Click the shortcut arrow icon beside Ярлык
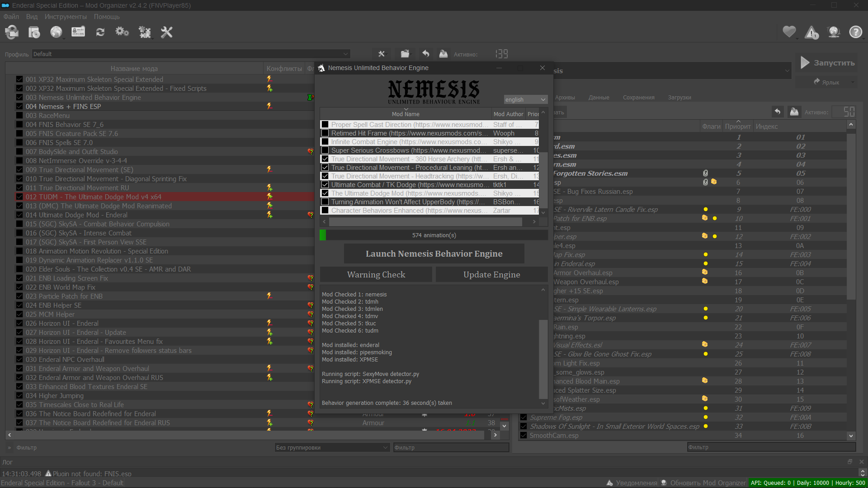This screenshot has height=488, width=868. (817, 82)
